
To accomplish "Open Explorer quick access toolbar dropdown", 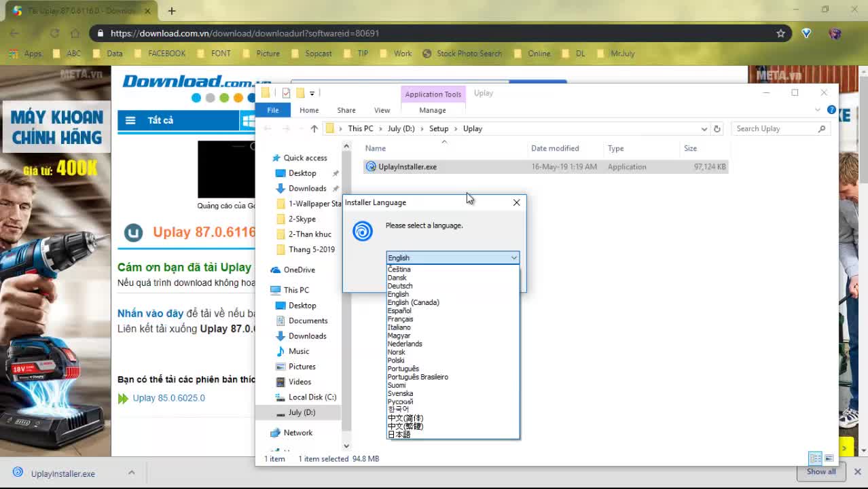I will pos(312,93).
